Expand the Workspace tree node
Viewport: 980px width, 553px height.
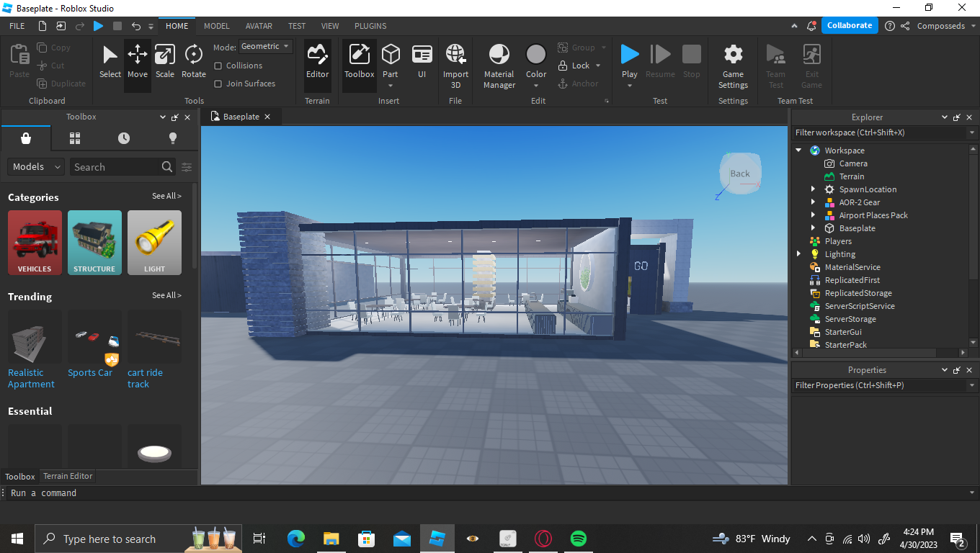[x=798, y=150]
